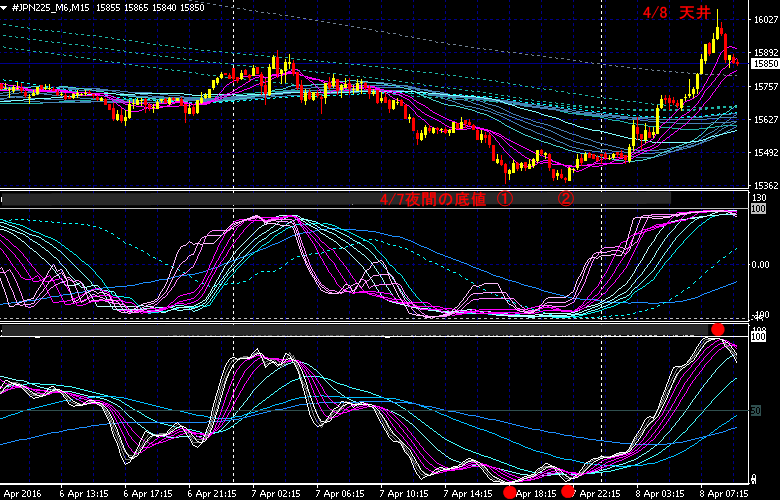This screenshot has height=500, width=780.
Task: Click the high value 15865 in chart header
Action: click(x=136, y=8)
